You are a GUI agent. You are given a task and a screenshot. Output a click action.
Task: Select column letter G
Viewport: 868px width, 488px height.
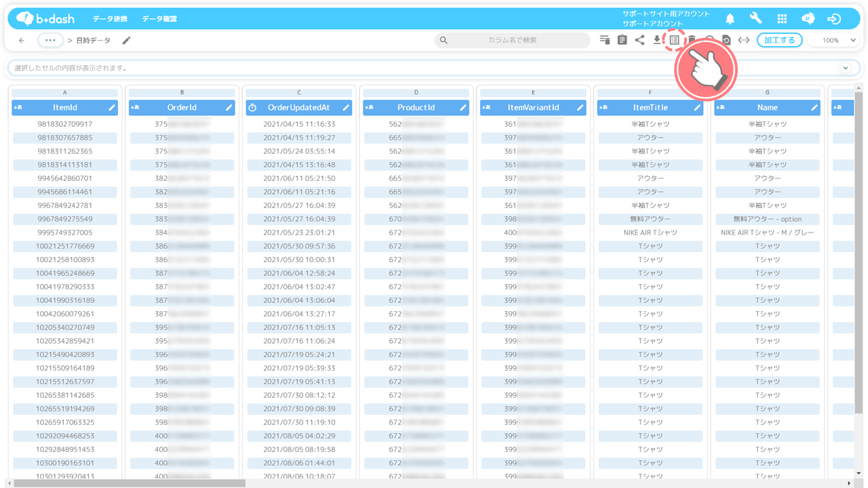[x=767, y=93]
